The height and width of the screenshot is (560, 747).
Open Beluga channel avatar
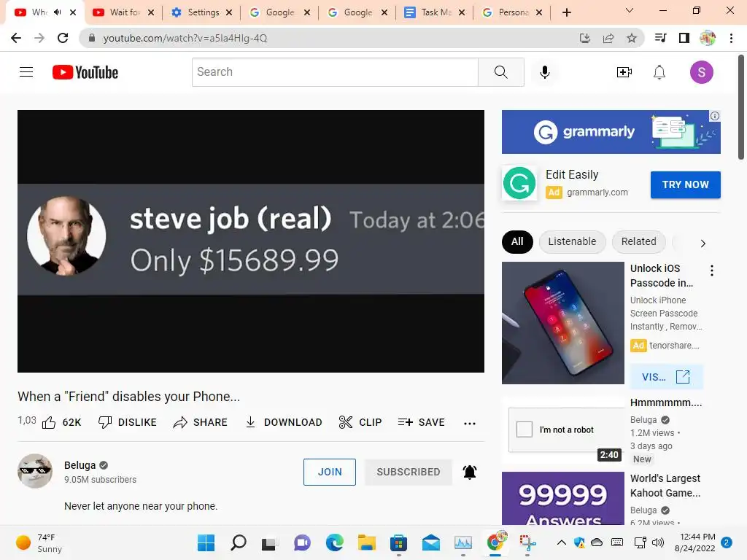coord(35,471)
